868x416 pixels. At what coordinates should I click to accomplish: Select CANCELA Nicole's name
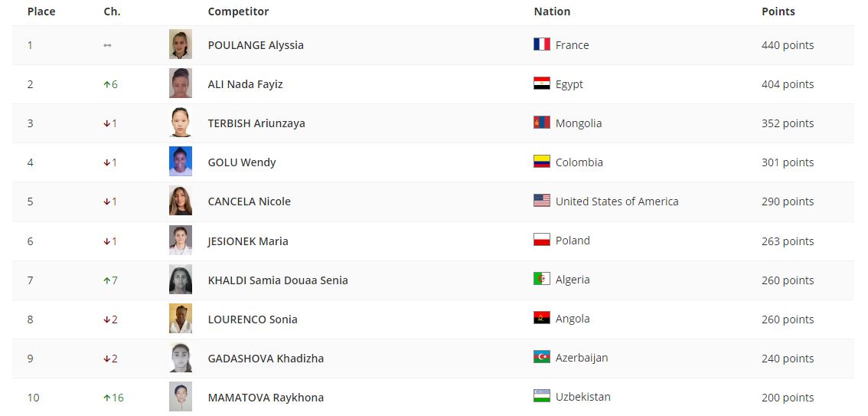click(249, 201)
